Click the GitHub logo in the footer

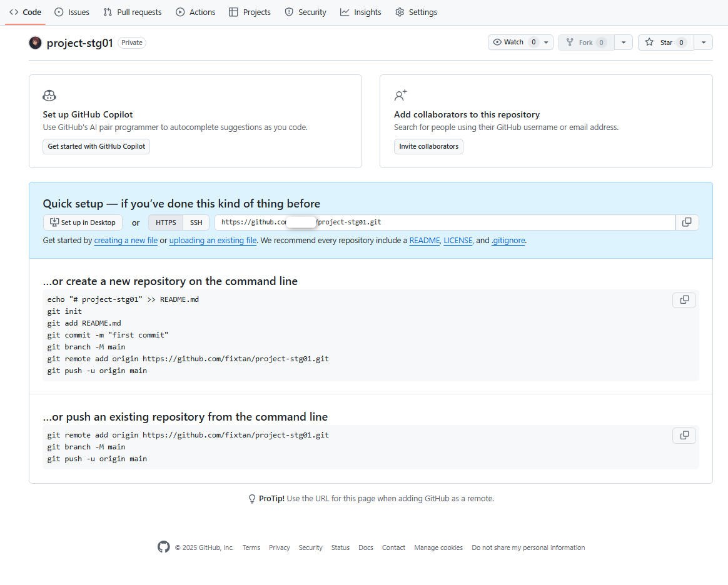coord(163,547)
